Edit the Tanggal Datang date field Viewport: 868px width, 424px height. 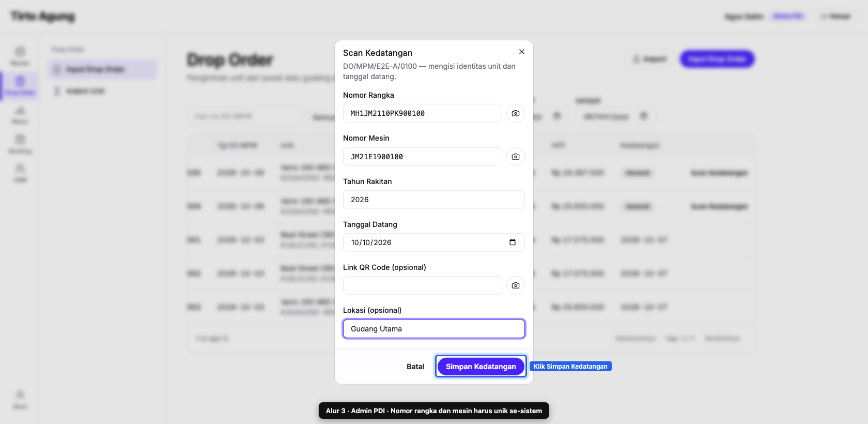tap(434, 243)
